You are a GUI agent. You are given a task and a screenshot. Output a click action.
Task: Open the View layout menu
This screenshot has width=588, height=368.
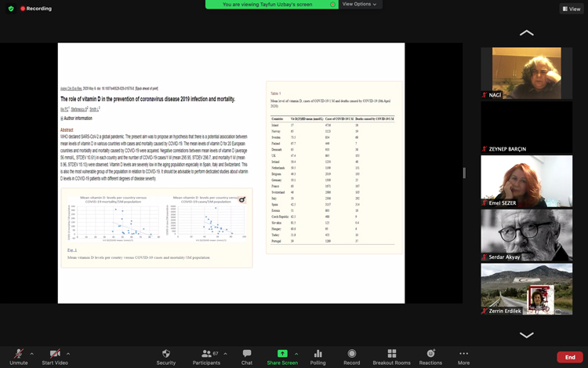(570, 9)
